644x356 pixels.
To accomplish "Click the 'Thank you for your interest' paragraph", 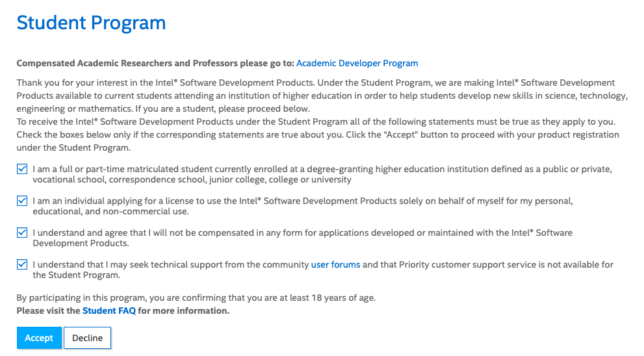I will (322, 95).
